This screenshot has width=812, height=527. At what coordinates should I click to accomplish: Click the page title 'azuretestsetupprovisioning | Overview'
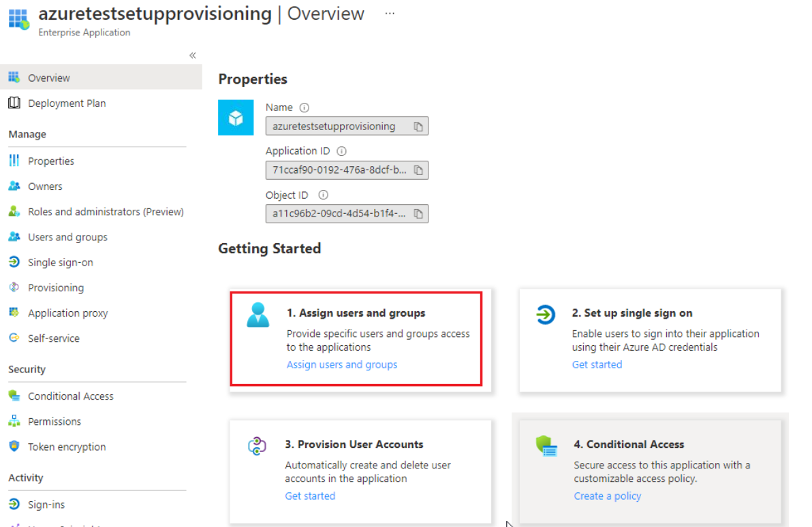pyautogui.click(x=202, y=14)
